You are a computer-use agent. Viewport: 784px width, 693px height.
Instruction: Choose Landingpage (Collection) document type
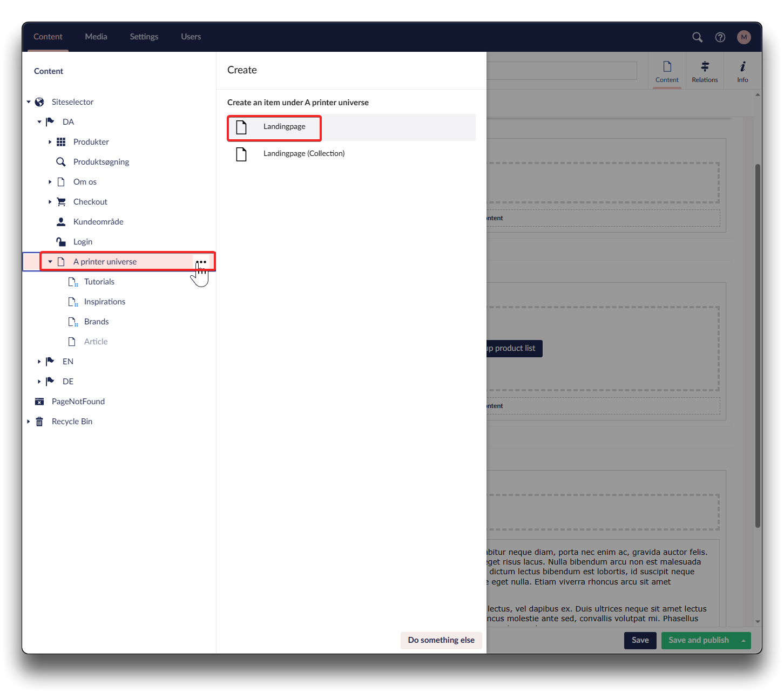[x=303, y=154]
